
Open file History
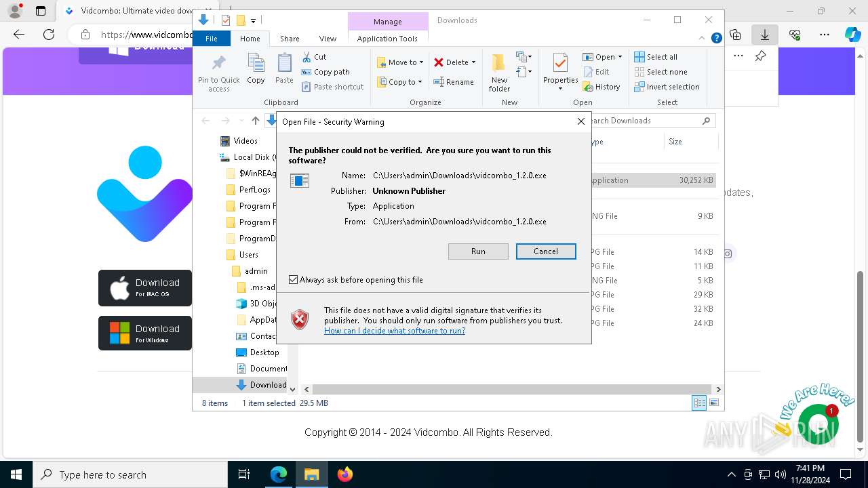(601, 87)
